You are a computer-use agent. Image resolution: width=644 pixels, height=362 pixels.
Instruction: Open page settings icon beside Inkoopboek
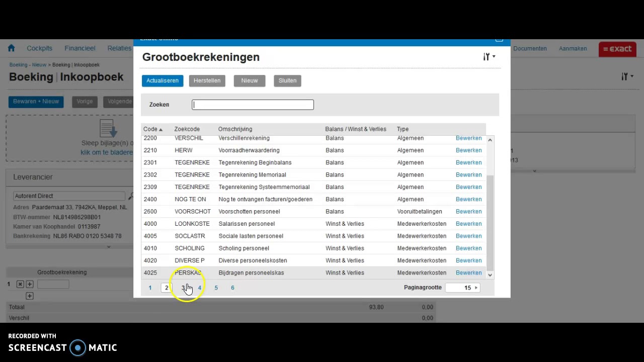[x=627, y=76]
